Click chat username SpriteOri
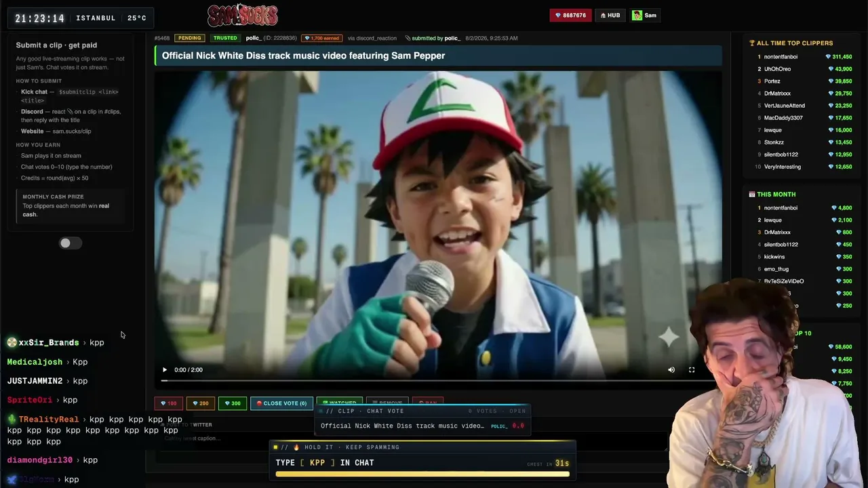Viewport: 868px width, 488px height. (x=30, y=400)
